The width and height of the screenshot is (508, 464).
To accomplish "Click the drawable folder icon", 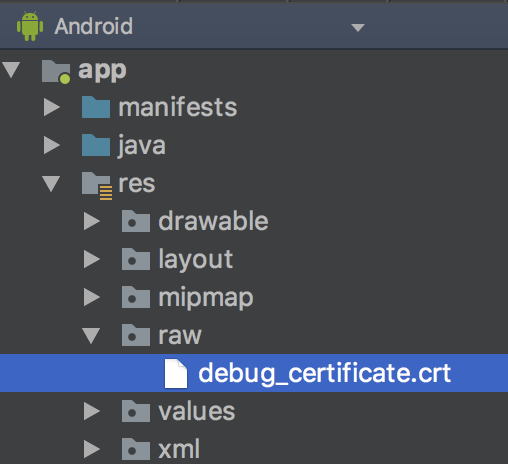I will (x=136, y=221).
